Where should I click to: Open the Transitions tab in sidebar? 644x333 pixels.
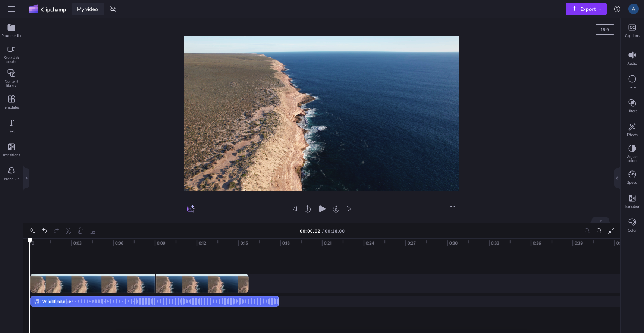click(x=12, y=150)
